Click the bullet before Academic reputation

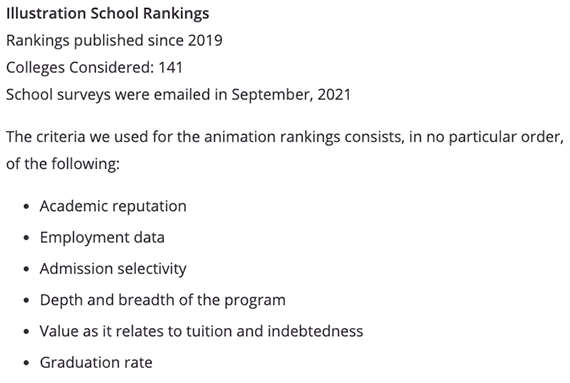click(26, 207)
